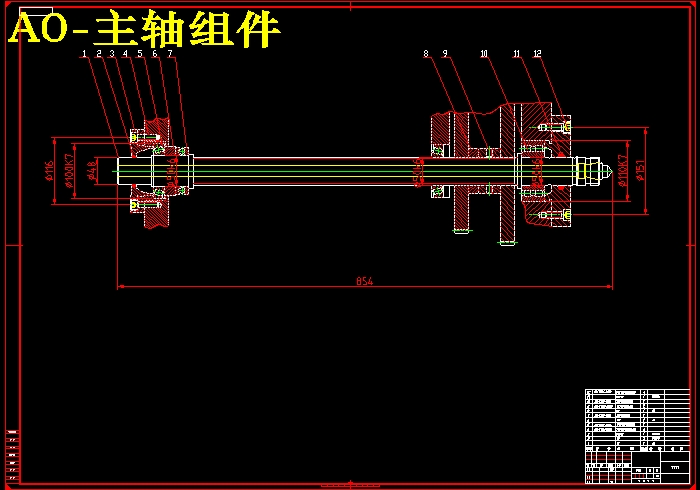This screenshot has height=490, width=700.
Task: Click the ø110K7 dimension on right
Action: (622, 171)
